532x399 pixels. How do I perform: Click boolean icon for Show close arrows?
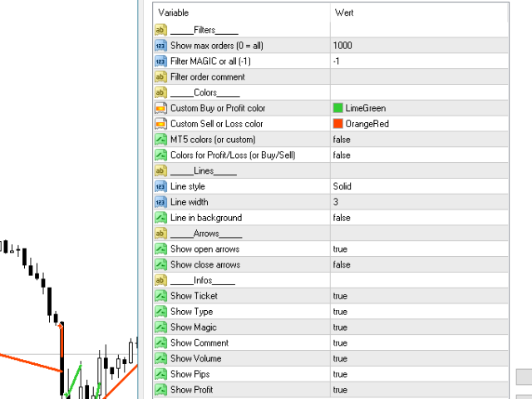[160, 264]
